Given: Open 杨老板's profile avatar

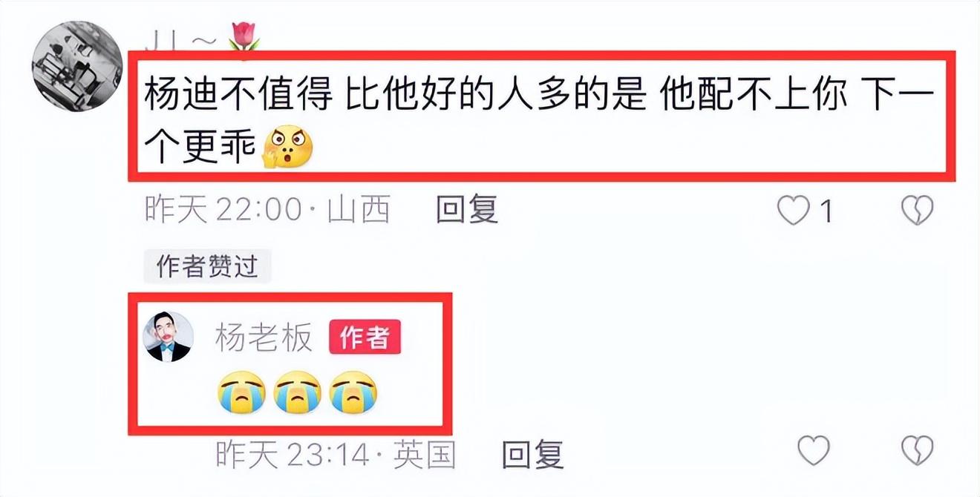Looking at the screenshot, I should (169, 337).
